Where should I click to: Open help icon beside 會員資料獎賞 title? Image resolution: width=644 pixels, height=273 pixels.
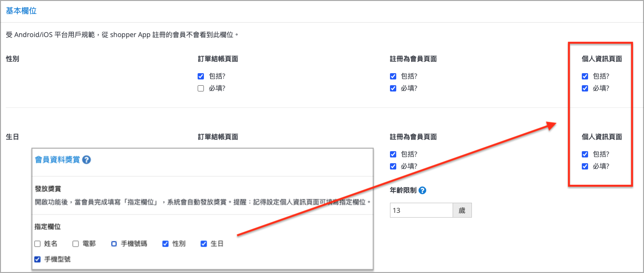87,159
